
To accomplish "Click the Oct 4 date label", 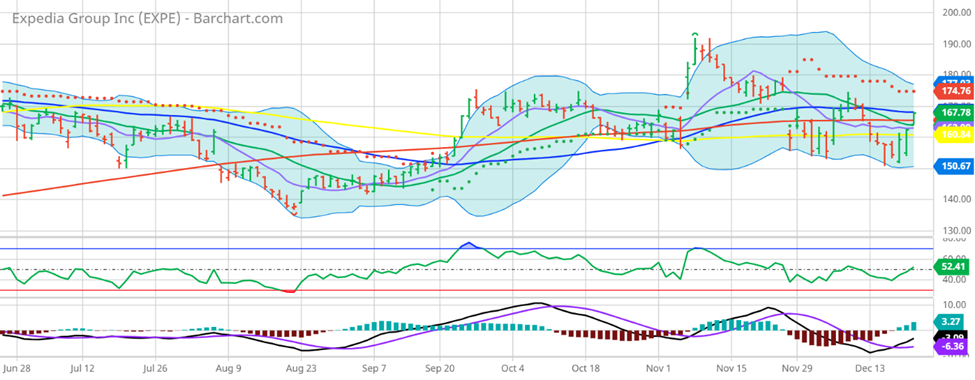I will [x=512, y=368].
